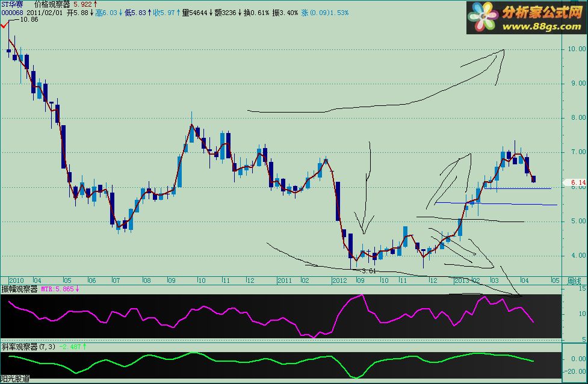
Task: Click the 2013 year marker on timeline
Action: pos(462,280)
